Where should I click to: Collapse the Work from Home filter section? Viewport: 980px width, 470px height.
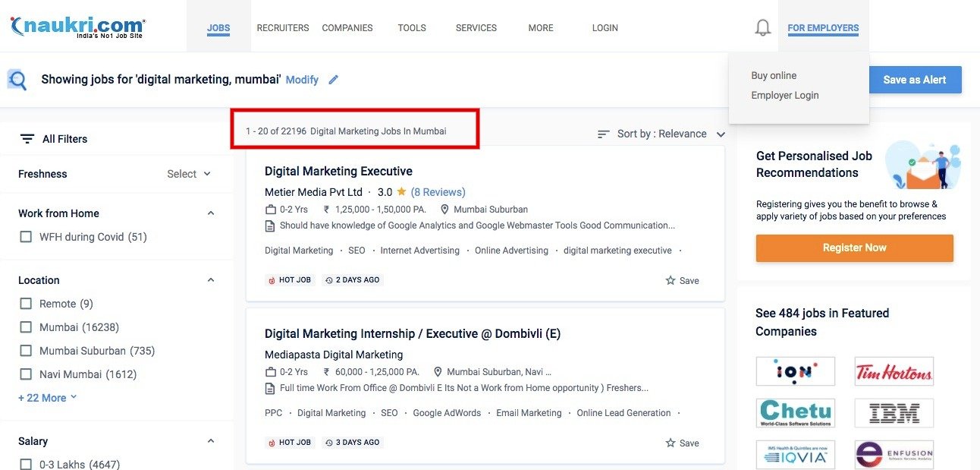pos(211,213)
